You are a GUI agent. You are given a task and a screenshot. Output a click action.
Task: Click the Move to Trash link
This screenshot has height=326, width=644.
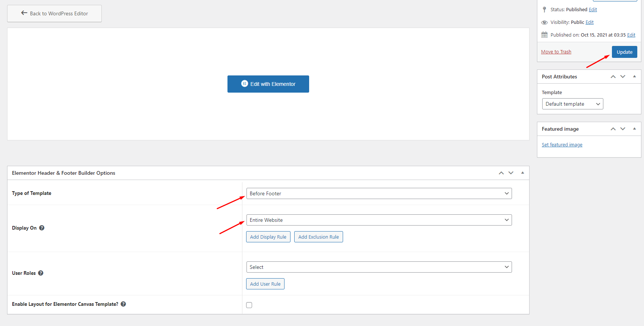pyautogui.click(x=556, y=52)
